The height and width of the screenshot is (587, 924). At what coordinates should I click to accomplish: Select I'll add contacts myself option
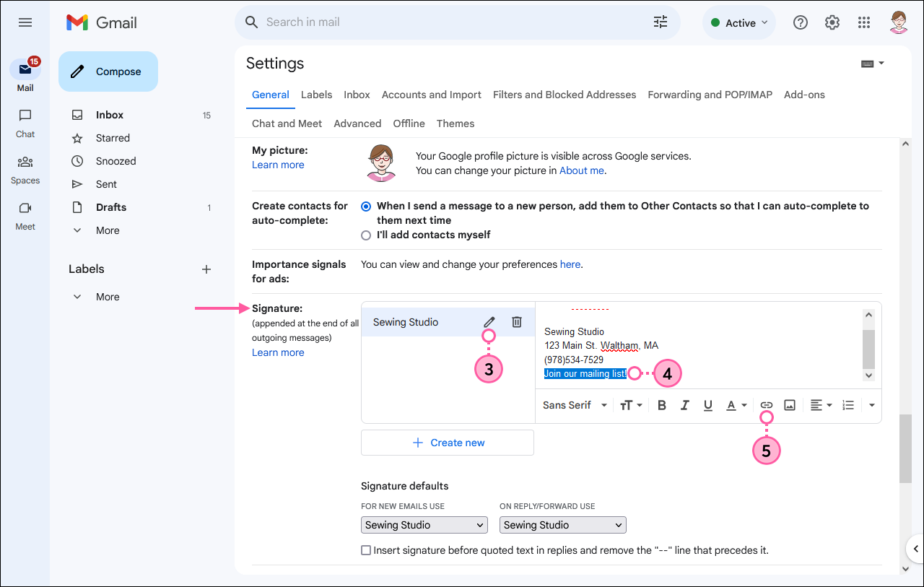click(366, 235)
